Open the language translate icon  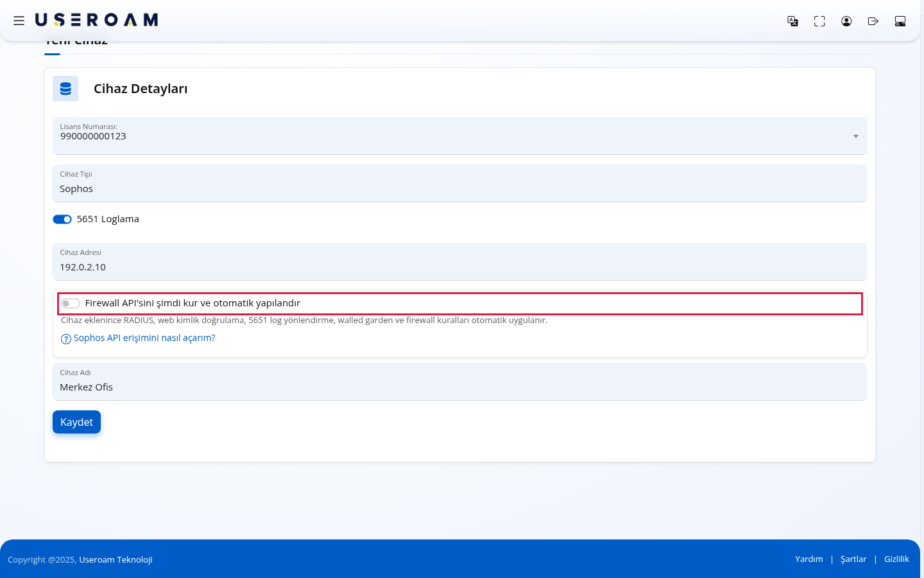[x=793, y=21]
